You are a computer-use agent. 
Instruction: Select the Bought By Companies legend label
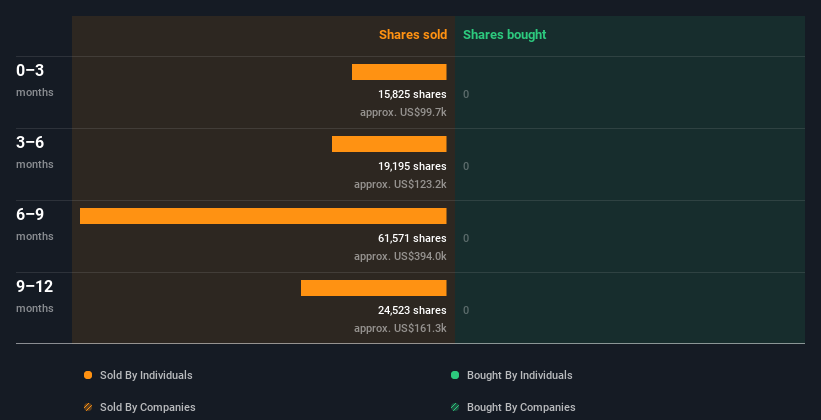(521, 407)
